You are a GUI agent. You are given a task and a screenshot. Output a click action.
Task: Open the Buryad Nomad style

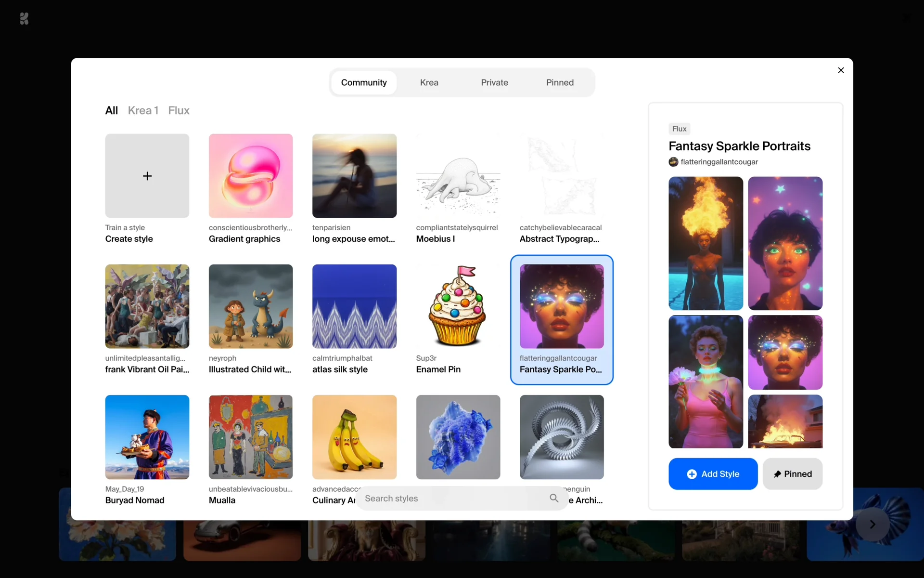147,437
